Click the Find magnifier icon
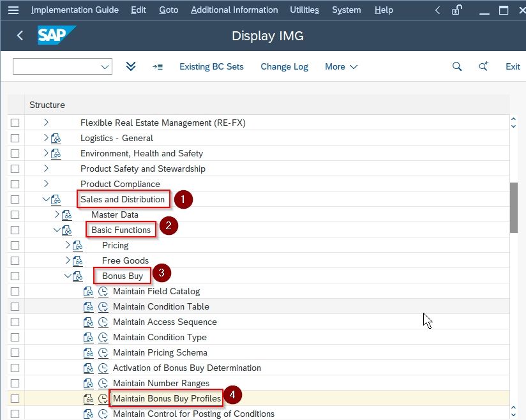This screenshot has height=420, width=526. (x=457, y=66)
